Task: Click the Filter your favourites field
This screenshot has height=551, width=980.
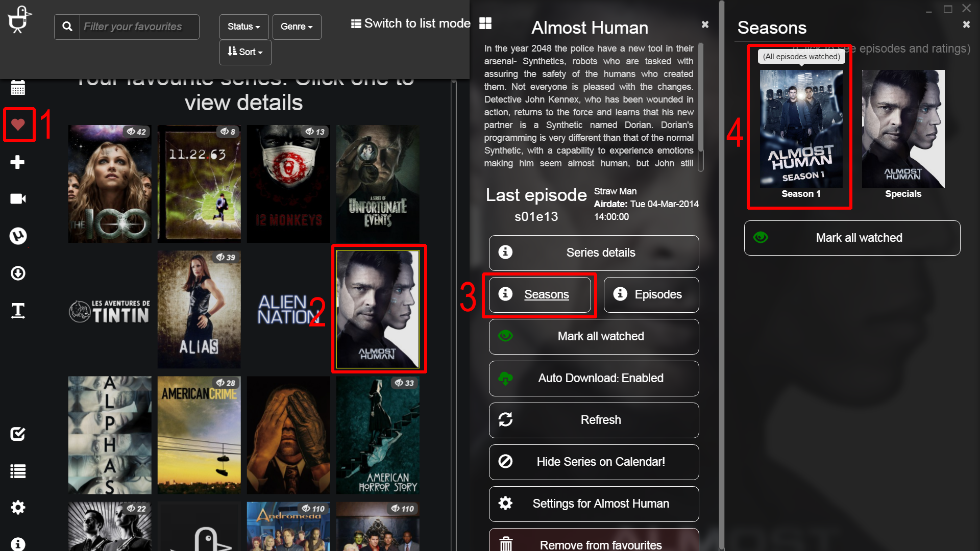Action: [139, 27]
